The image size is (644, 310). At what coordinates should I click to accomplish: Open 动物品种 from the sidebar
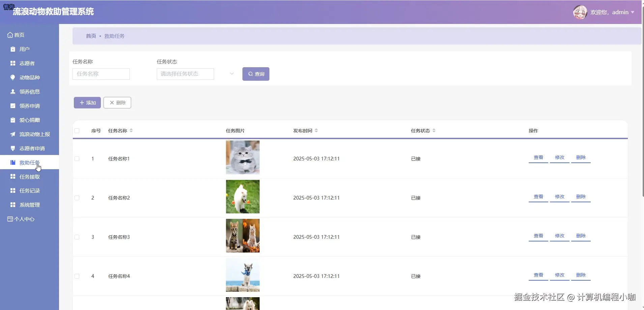point(30,78)
